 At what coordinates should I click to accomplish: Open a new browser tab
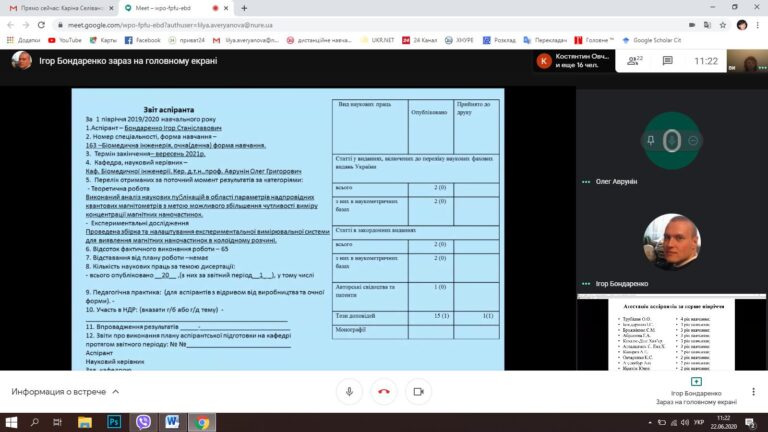point(244,8)
